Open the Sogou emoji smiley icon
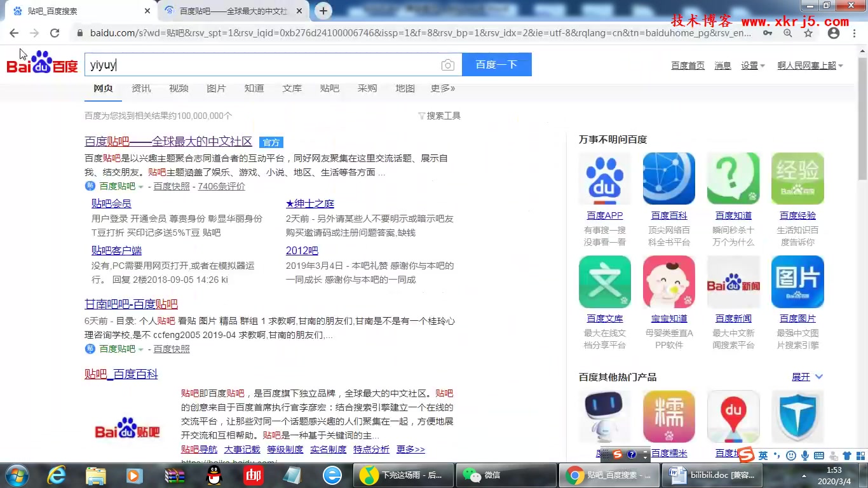This screenshot has width=868, height=488. point(791,456)
